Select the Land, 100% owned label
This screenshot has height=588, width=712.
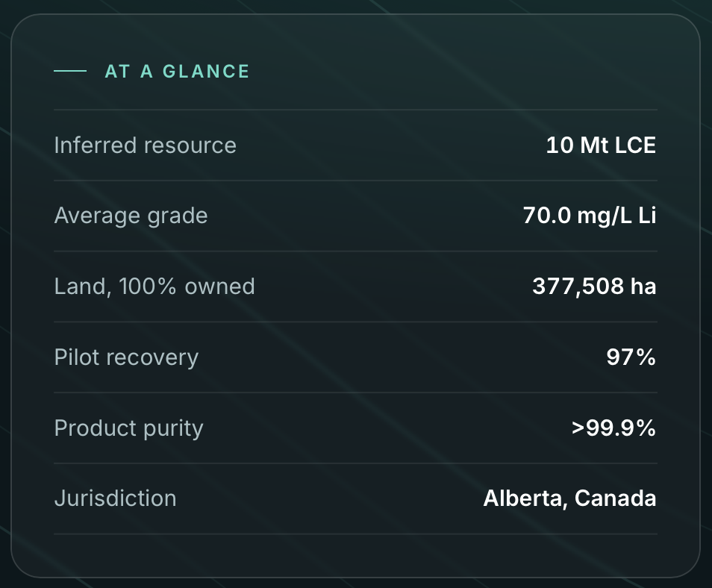154,287
